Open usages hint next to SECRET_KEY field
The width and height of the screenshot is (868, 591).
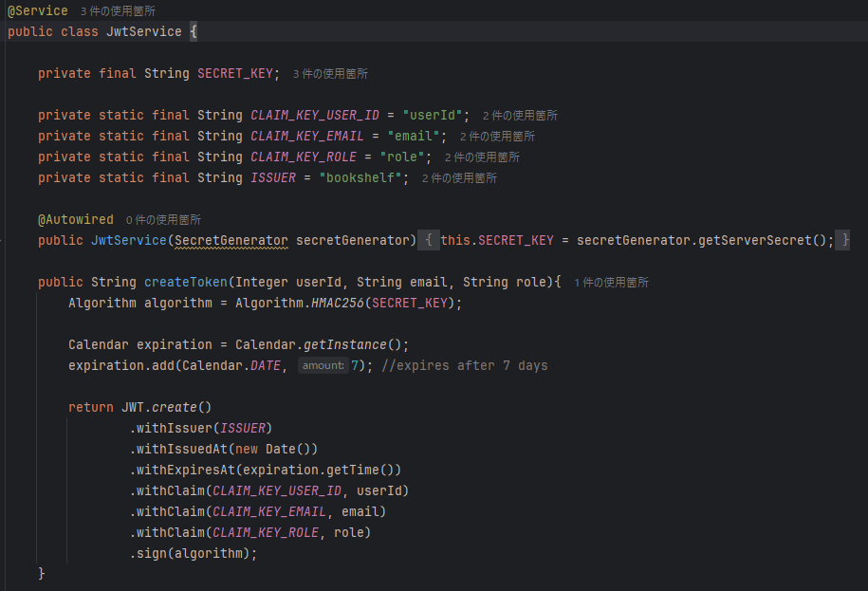tap(330, 74)
